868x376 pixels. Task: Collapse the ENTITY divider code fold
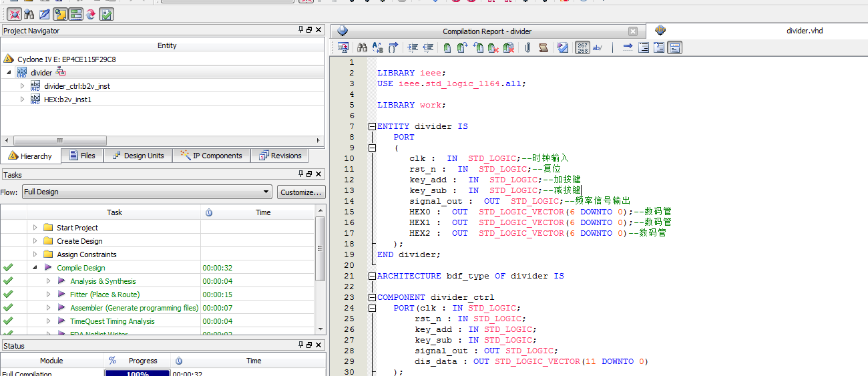click(372, 126)
